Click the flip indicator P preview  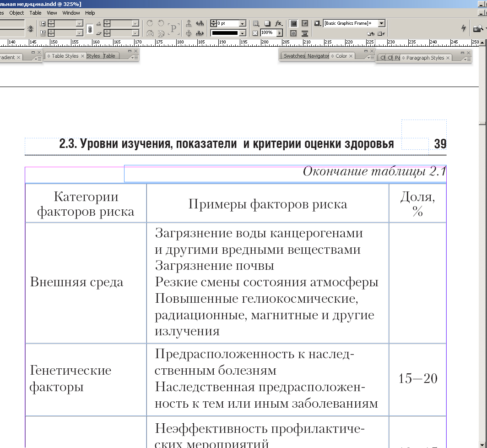pyautogui.click(x=173, y=28)
